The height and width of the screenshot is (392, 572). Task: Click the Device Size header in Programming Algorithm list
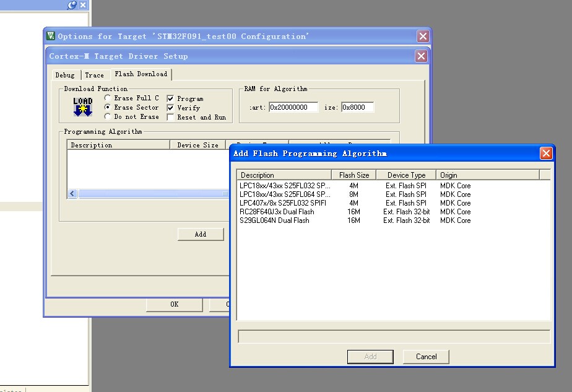click(x=197, y=145)
